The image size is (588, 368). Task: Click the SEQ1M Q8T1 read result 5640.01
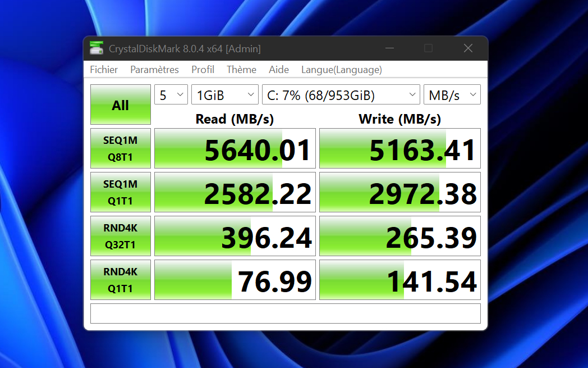click(235, 148)
